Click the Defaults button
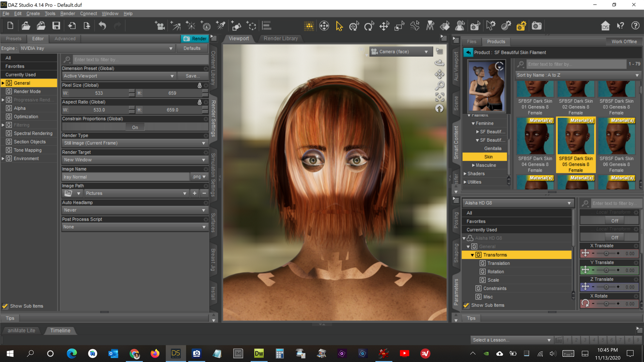This screenshot has width=644, height=362. point(192,48)
